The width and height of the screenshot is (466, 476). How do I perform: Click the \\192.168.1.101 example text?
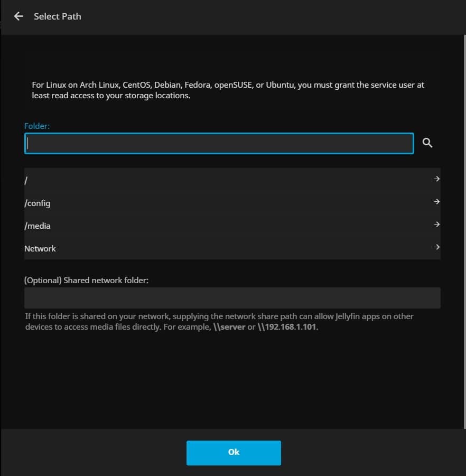point(287,327)
